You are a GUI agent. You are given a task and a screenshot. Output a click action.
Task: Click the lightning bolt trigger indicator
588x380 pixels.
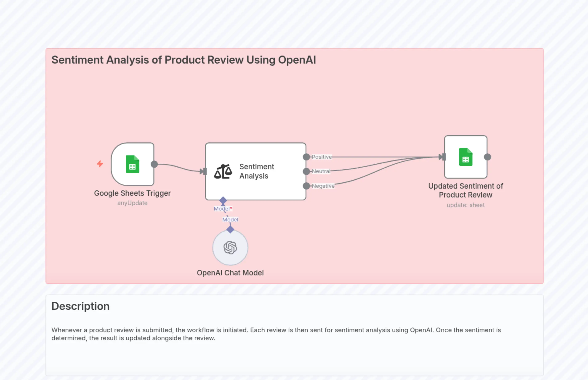[100, 164]
